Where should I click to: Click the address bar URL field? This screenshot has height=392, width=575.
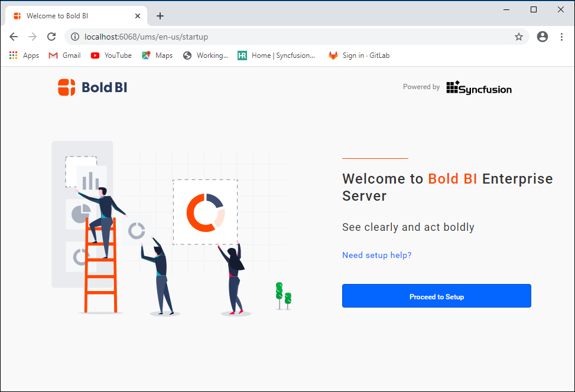tap(295, 37)
